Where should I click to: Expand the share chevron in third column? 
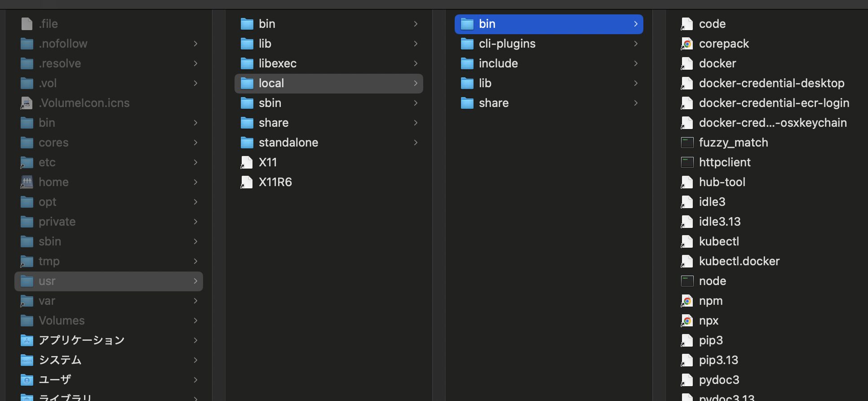point(636,103)
